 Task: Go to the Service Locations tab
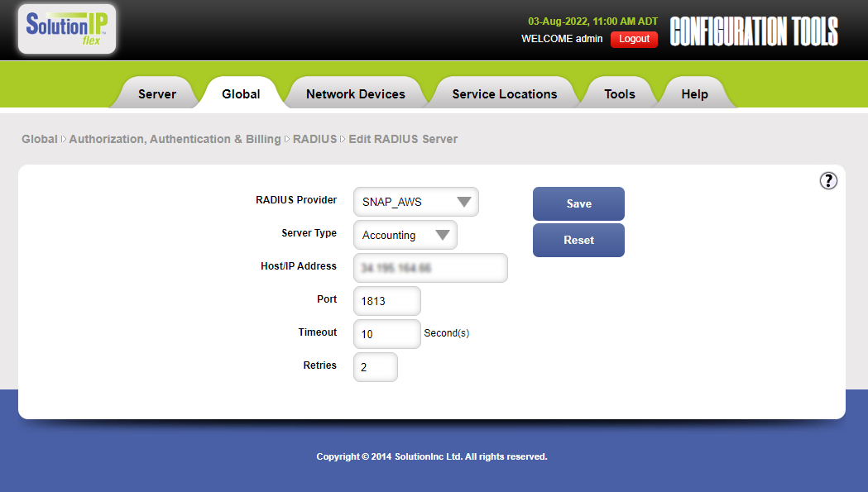[504, 94]
